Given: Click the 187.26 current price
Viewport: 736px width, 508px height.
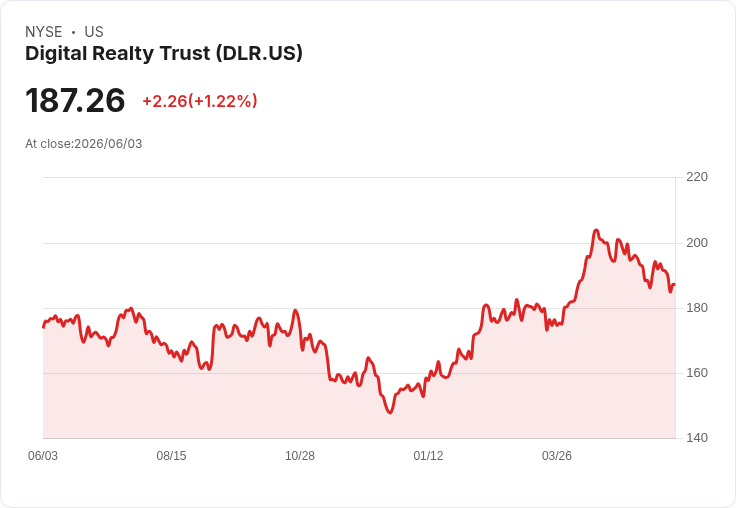Looking at the screenshot, I should tap(75, 100).
